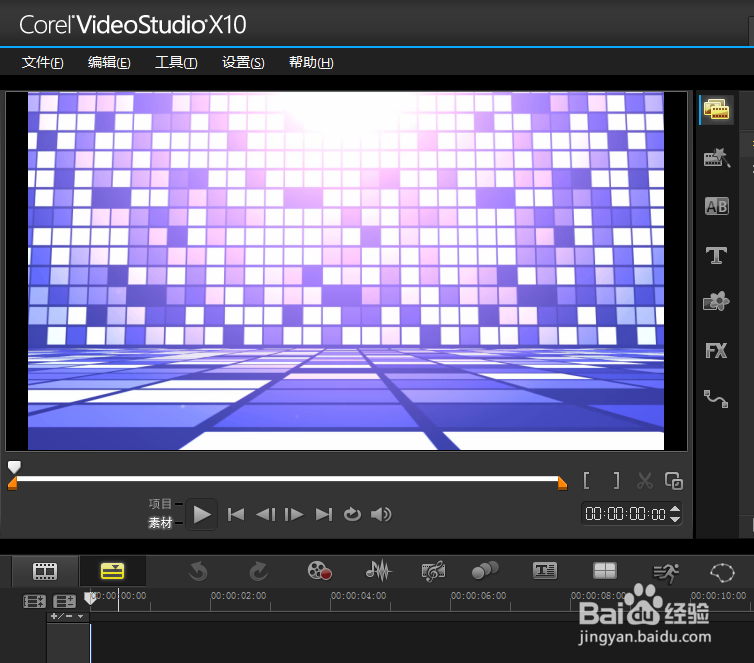Open Auto Music tool
The height and width of the screenshot is (663, 754).
pyautogui.click(x=433, y=571)
